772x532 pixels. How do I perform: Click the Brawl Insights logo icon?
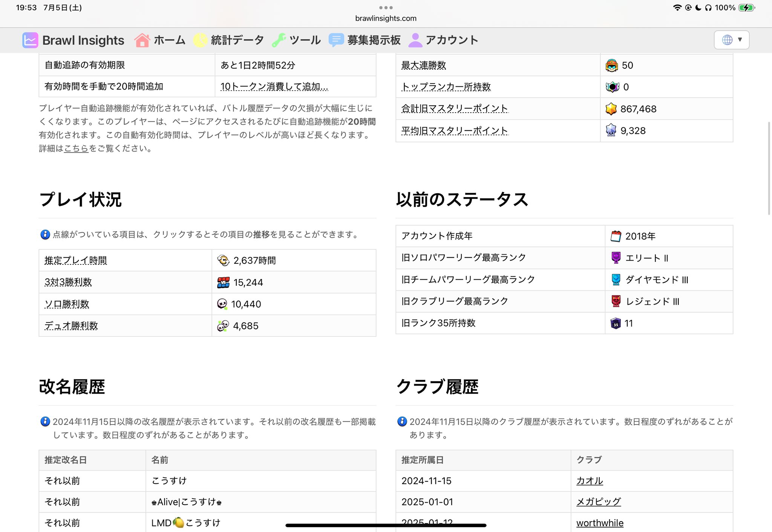tap(30, 40)
